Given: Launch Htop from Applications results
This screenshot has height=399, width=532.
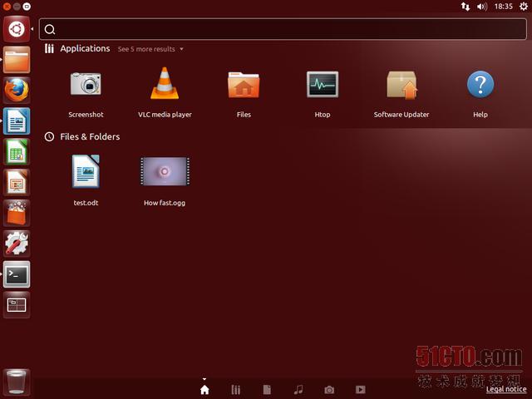Looking at the screenshot, I should pyautogui.click(x=323, y=93).
